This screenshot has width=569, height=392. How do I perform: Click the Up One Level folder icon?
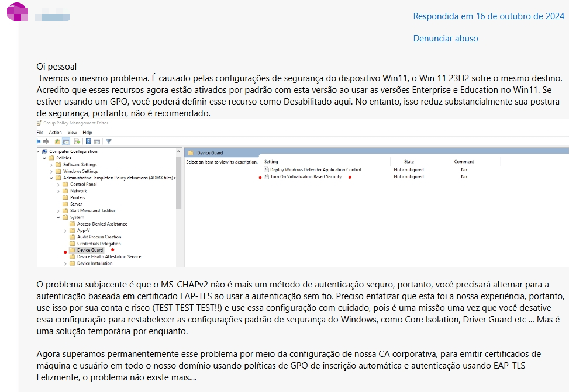pyautogui.click(x=57, y=141)
